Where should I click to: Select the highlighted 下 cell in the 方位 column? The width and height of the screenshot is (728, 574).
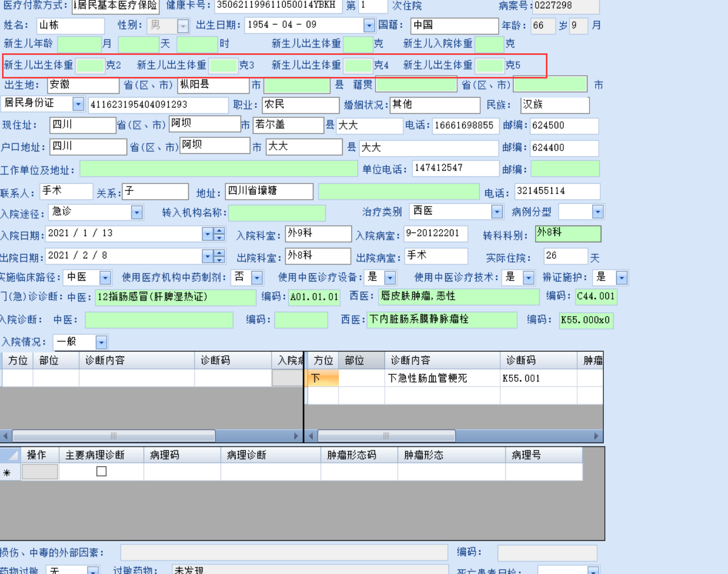point(323,378)
